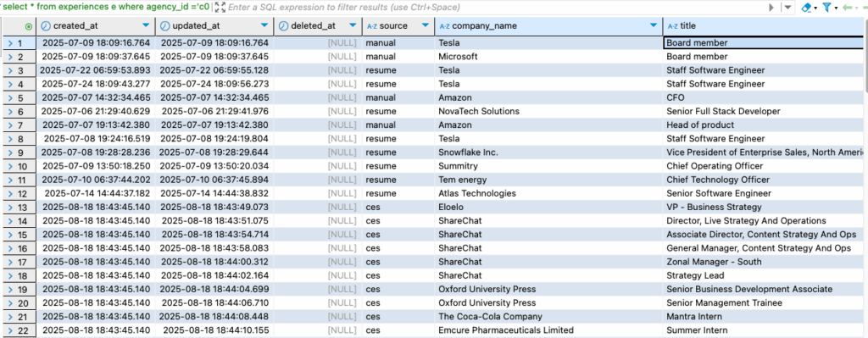Screen dimensions: 868x338
Task: Click A-Z type icon of company_name column
Action: click(444, 26)
